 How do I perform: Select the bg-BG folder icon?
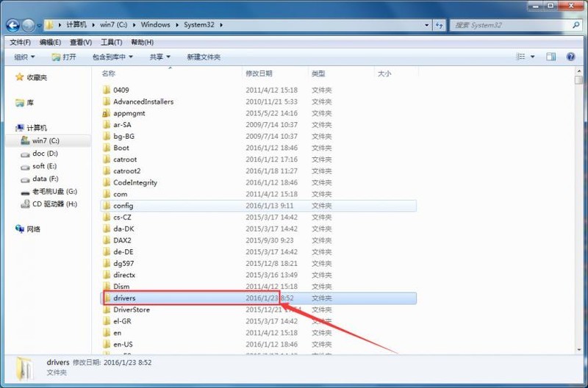click(x=107, y=137)
